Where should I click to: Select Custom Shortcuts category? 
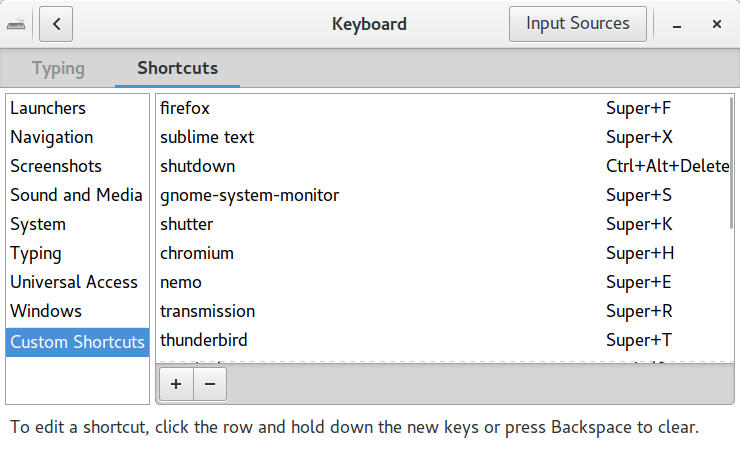(x=77, y=342)
